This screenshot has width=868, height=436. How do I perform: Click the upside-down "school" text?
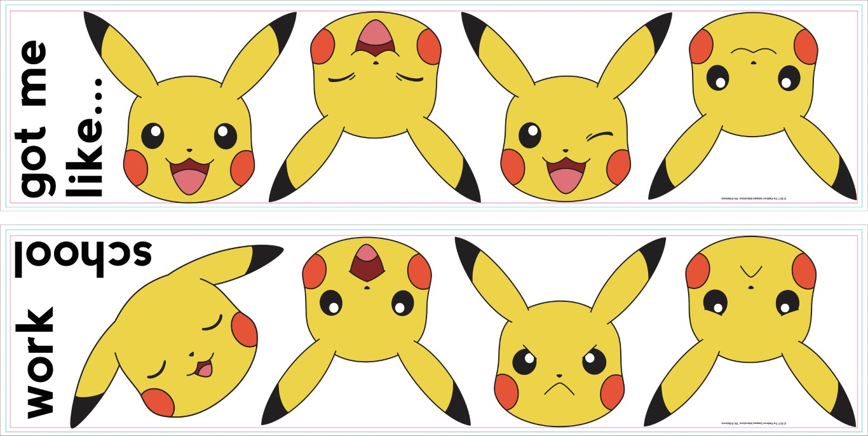[83, 259]
